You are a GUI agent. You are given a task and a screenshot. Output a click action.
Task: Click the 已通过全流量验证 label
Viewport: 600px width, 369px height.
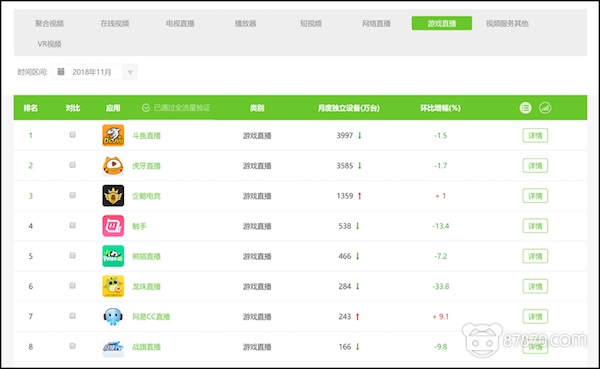tap(182, 108)
